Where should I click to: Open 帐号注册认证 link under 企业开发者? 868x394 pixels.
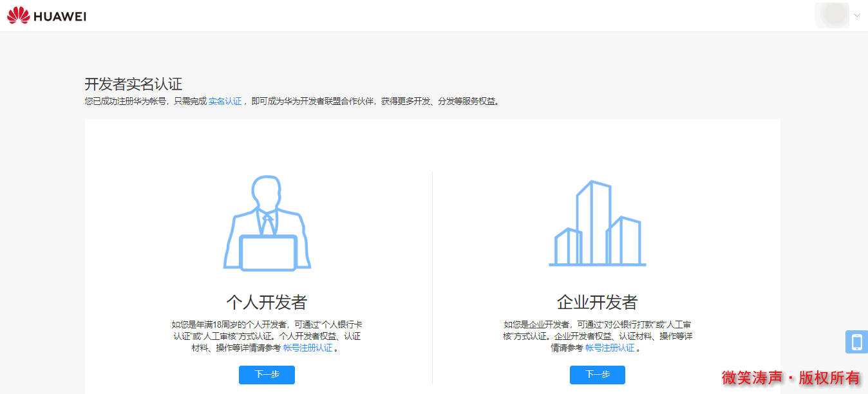coord(610,348)
